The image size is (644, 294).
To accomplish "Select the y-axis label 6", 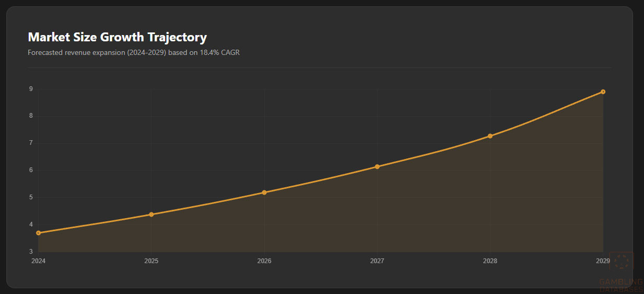I will click(31, 171).
